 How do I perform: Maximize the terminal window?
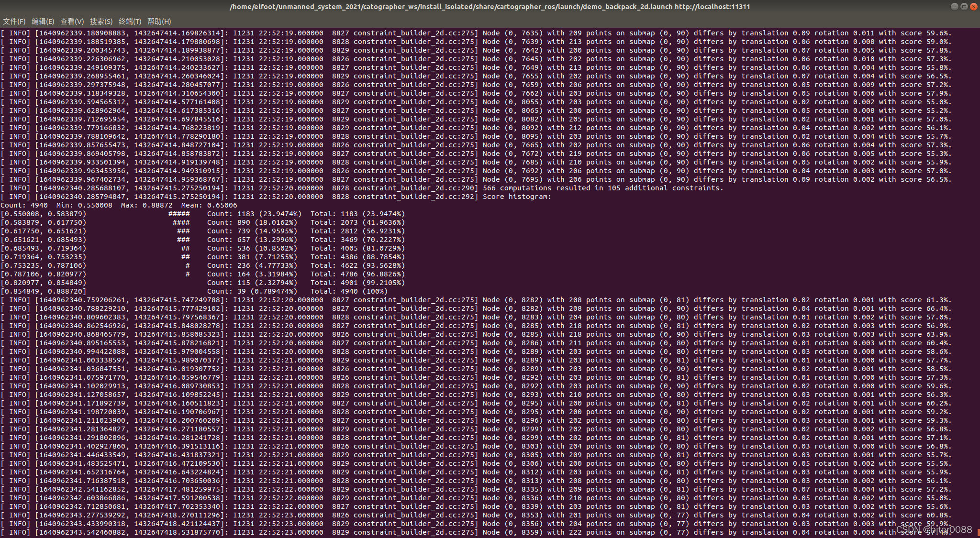pos(964,7)
